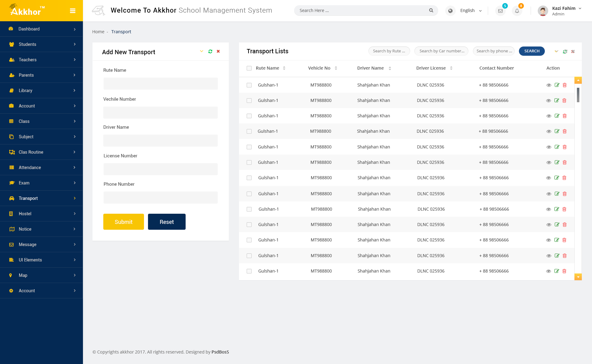Image resolution: width=592 pixels, height=364 pixels.
Task: Click the red close icon in Add New Transport
Action: tap(218, 51)
